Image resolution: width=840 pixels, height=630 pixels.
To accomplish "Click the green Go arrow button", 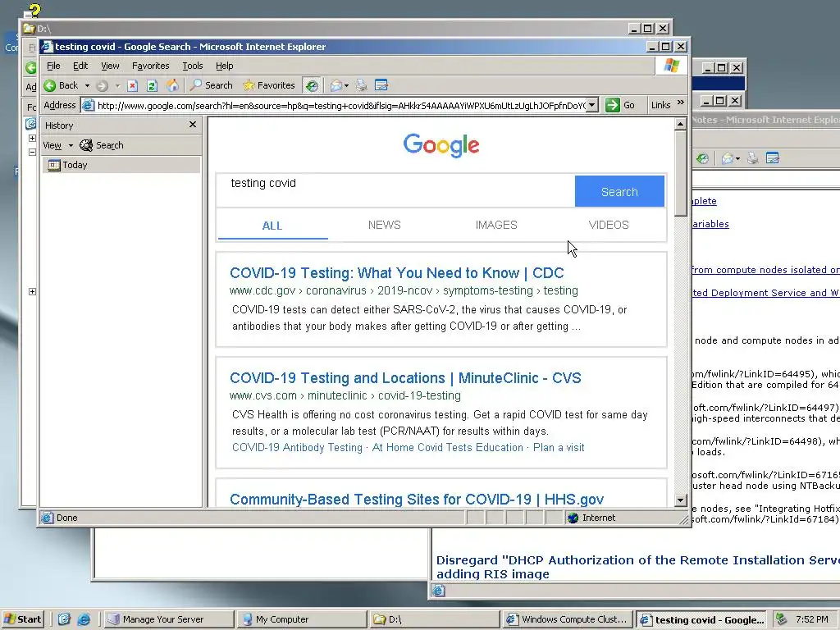I will click(612, 105).
